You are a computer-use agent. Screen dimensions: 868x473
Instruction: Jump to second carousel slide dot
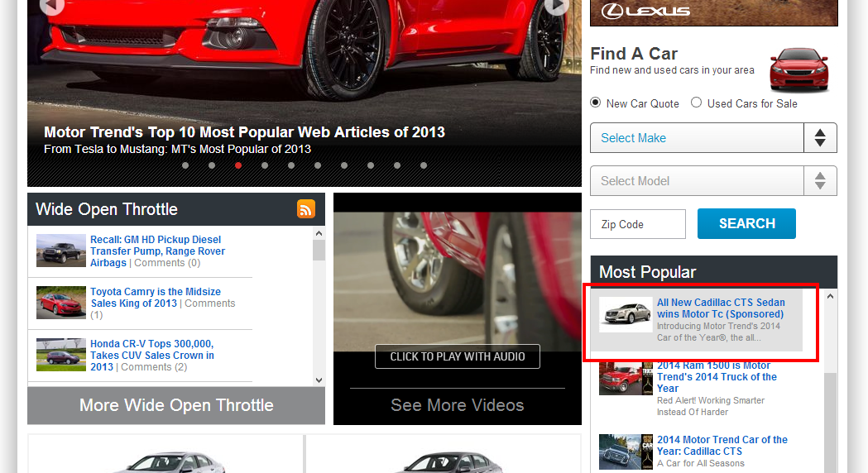pyautogui.click(x=212, y=165)
